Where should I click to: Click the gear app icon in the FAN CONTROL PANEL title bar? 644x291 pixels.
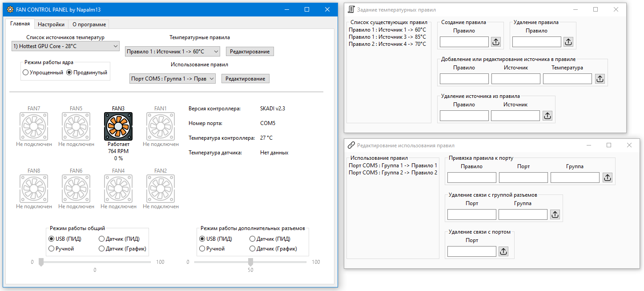pos(10,9)
